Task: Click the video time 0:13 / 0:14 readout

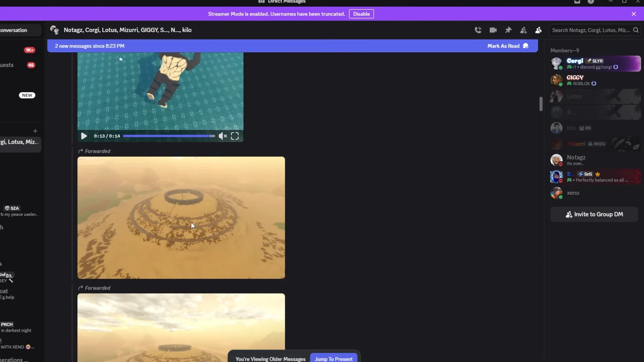Action: point(107,136)
